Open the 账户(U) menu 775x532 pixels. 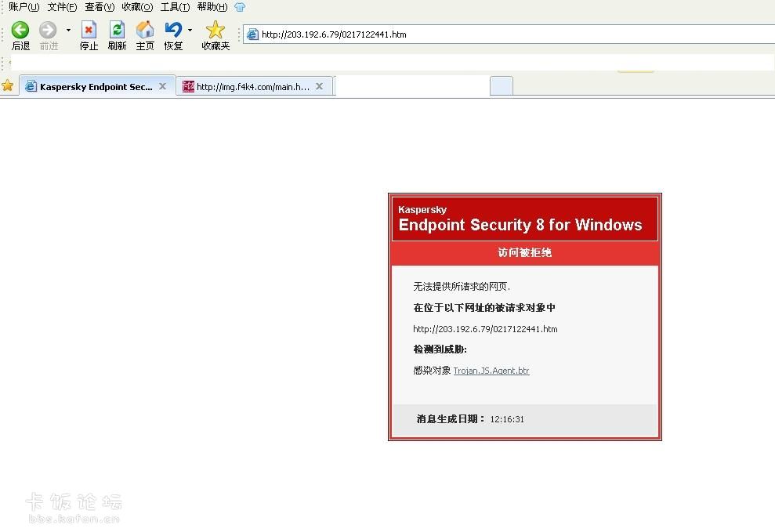[x=24, y=7]
